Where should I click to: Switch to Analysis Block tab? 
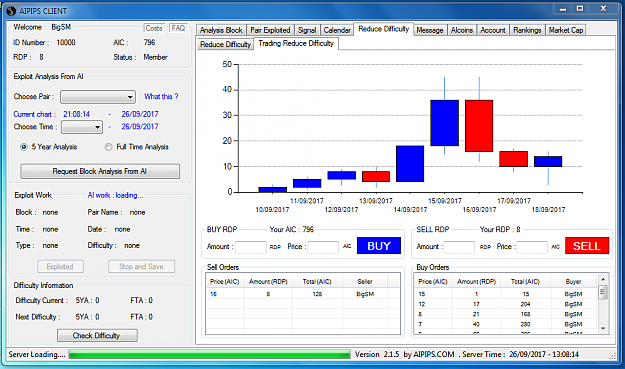click(221, 30)
